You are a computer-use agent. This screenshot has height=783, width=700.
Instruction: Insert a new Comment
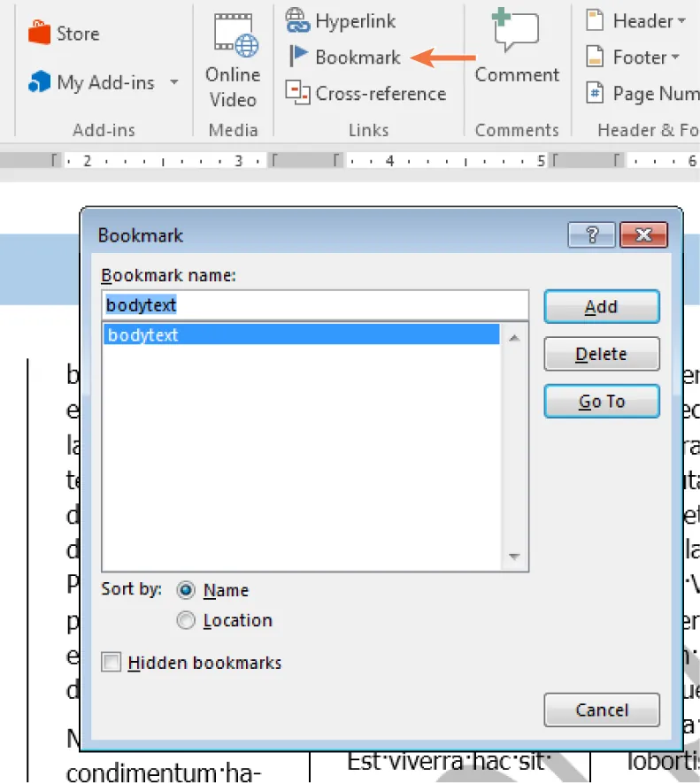point(517,47)
